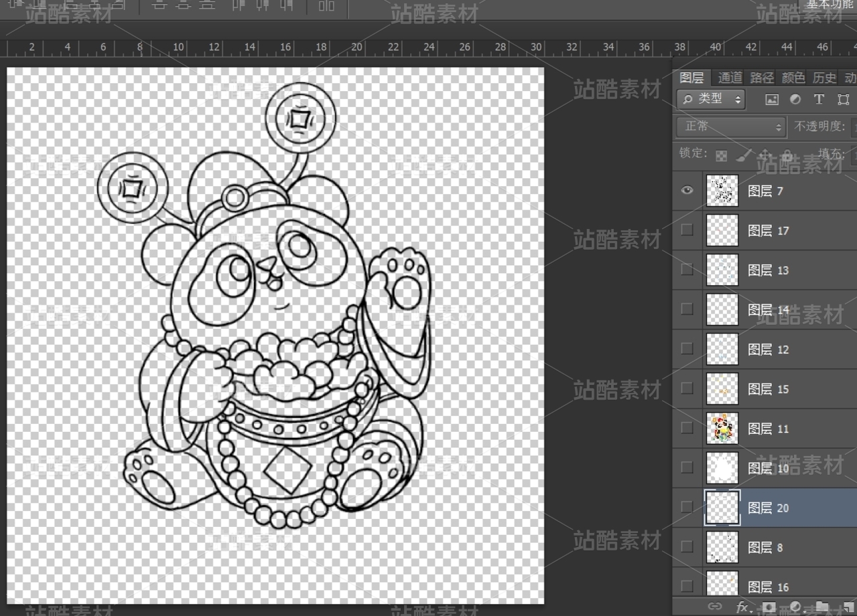This screenshot has height=616, width=857.
Task: Filter layers by type (T) icon
Action: coord(819,99)
